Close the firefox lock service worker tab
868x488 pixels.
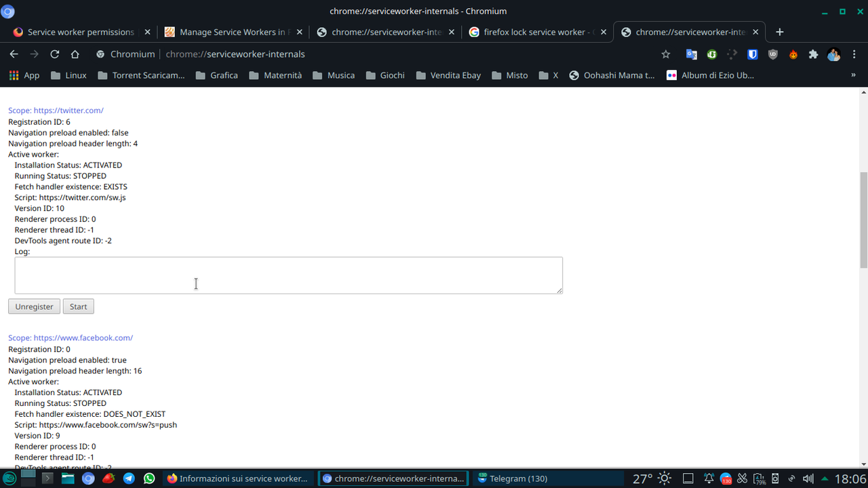tap(603, 32)
